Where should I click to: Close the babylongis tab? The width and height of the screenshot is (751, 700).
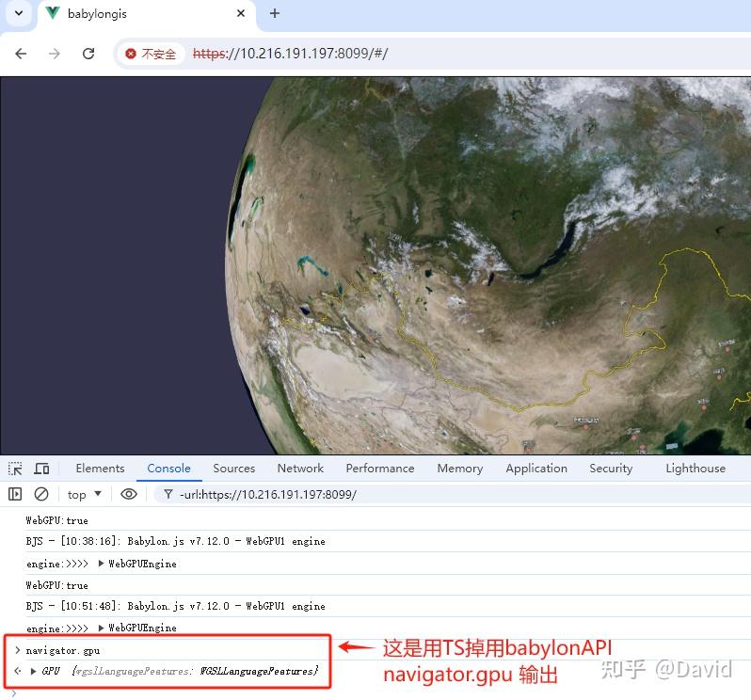click(241, 13)
